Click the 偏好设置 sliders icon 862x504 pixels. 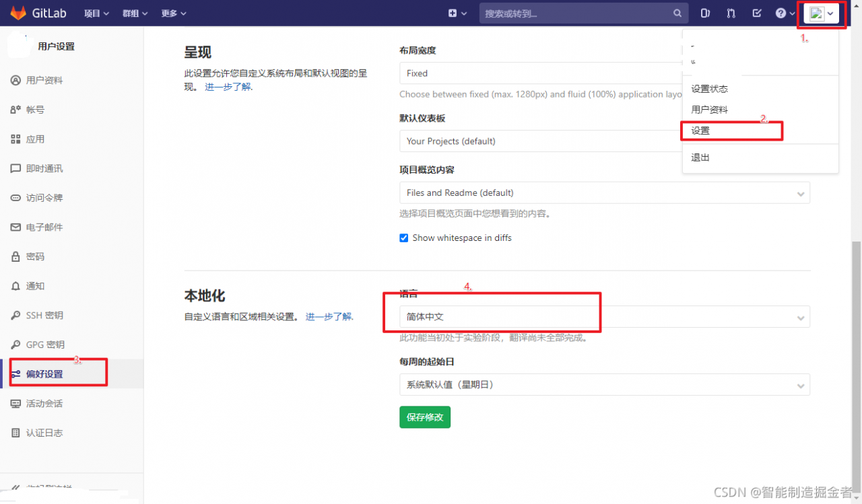(16, 374)
